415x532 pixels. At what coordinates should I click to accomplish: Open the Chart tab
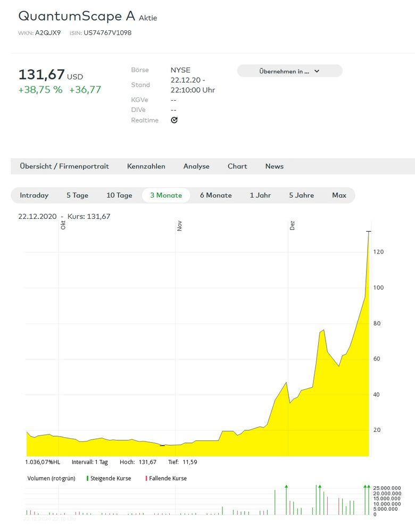point(237,166)
